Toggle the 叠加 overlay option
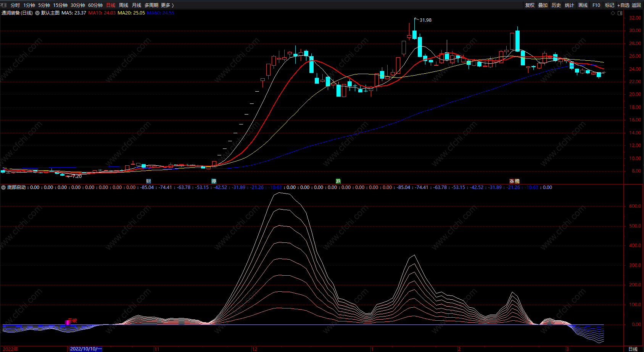Image resolution: width=644 pixels, height=352 pixels. 543,5
